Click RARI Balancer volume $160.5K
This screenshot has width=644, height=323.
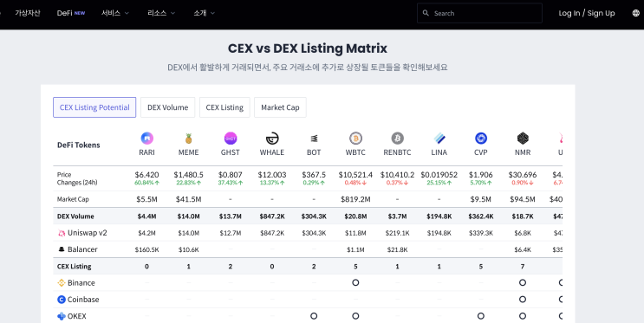146,249
